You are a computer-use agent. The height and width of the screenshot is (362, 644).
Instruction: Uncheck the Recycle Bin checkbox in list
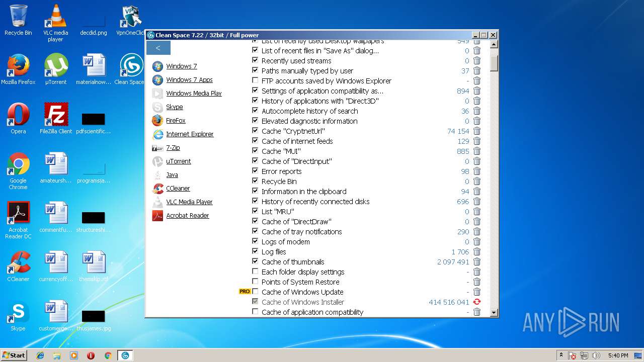point(255,181)
